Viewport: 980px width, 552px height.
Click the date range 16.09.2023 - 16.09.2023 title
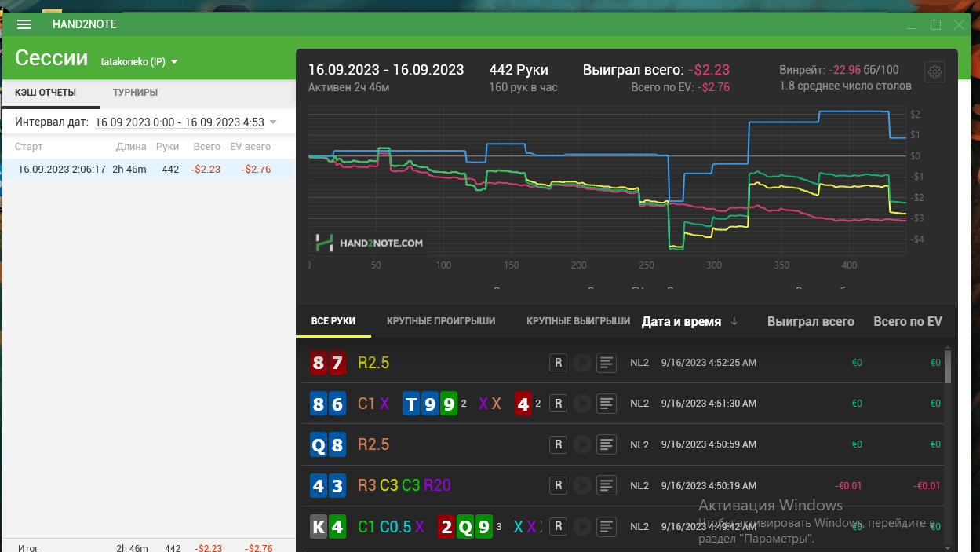click(x=386, y=70)
